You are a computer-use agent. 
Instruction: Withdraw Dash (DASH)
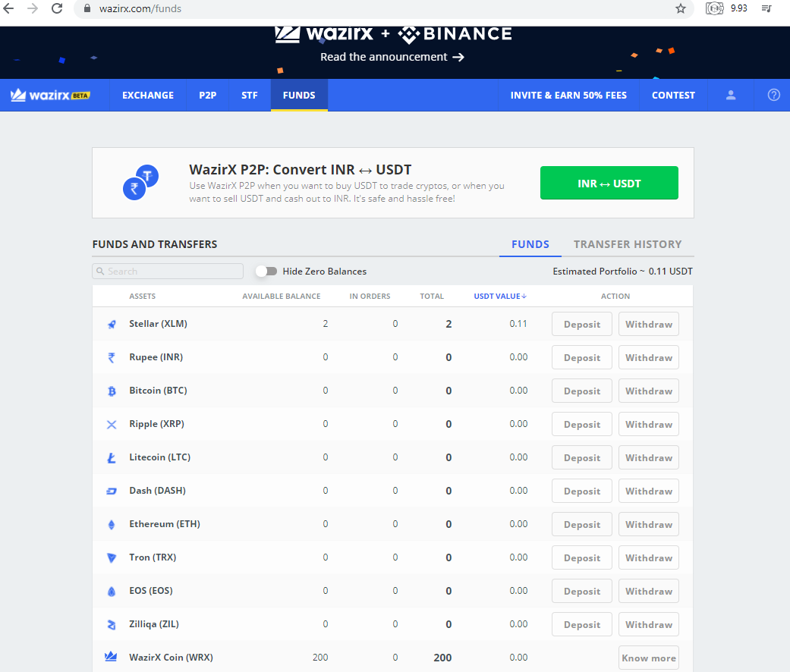(x=648, y=491)
